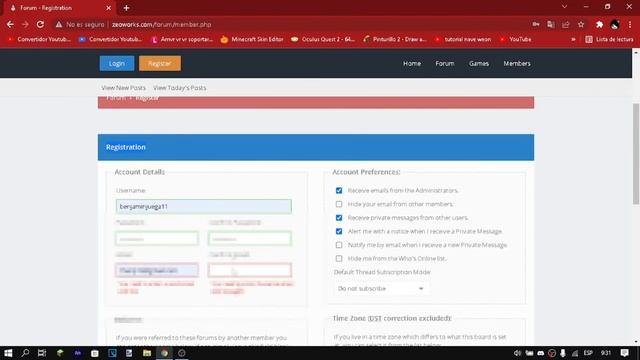Check Notify me by email for new Private Message
The image size is (640, 360).
[x=339, y=245]
